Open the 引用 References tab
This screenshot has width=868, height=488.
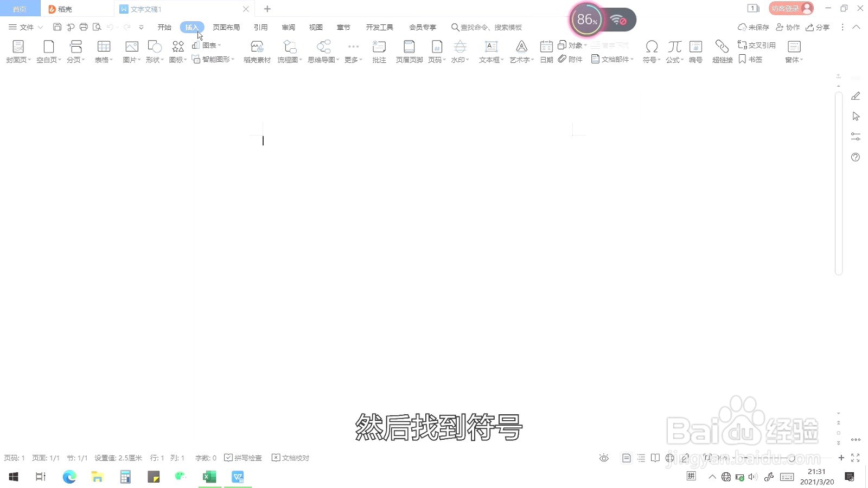tap(261, 27)
